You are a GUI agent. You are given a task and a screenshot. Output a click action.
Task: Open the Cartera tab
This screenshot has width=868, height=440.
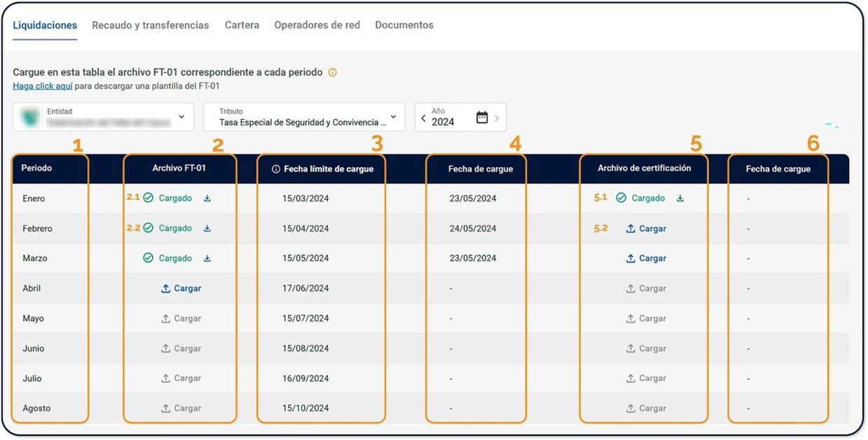[242, 25]
